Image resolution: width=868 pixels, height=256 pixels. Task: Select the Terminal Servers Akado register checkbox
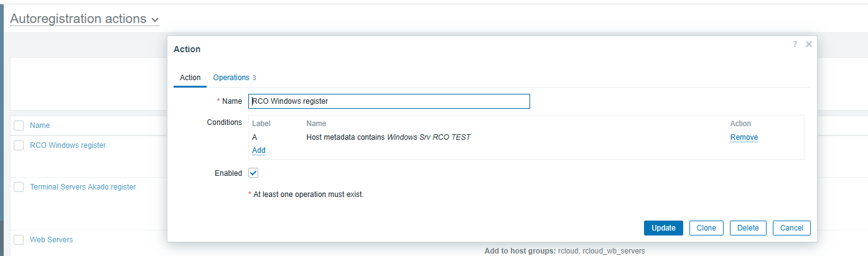tap(19, 187)
